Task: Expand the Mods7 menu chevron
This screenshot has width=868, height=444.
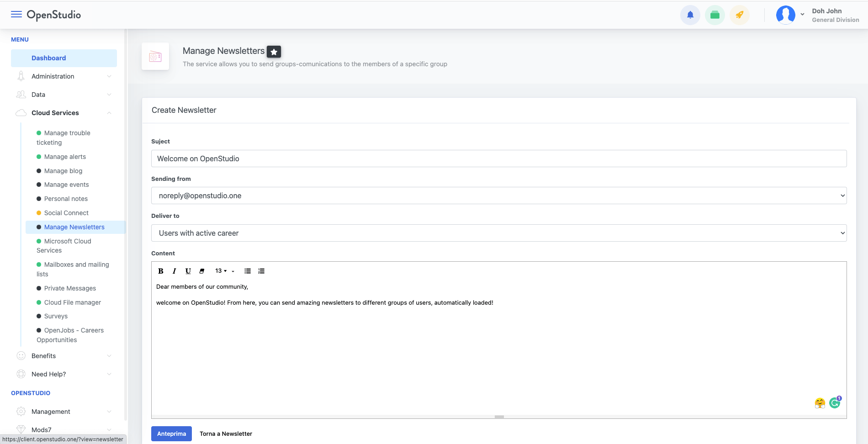Action: (x=109, y=429)
